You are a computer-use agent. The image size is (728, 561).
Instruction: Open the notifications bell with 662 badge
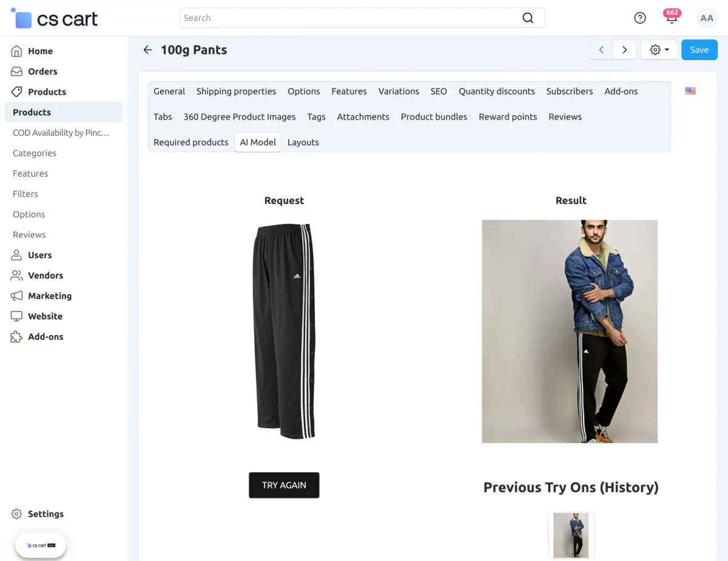pos(672,18)
